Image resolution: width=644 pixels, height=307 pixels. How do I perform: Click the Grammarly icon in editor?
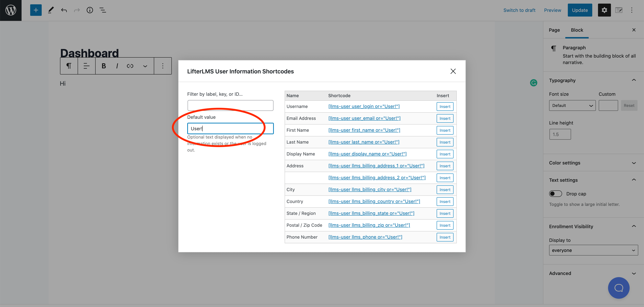tap(533, 83)
